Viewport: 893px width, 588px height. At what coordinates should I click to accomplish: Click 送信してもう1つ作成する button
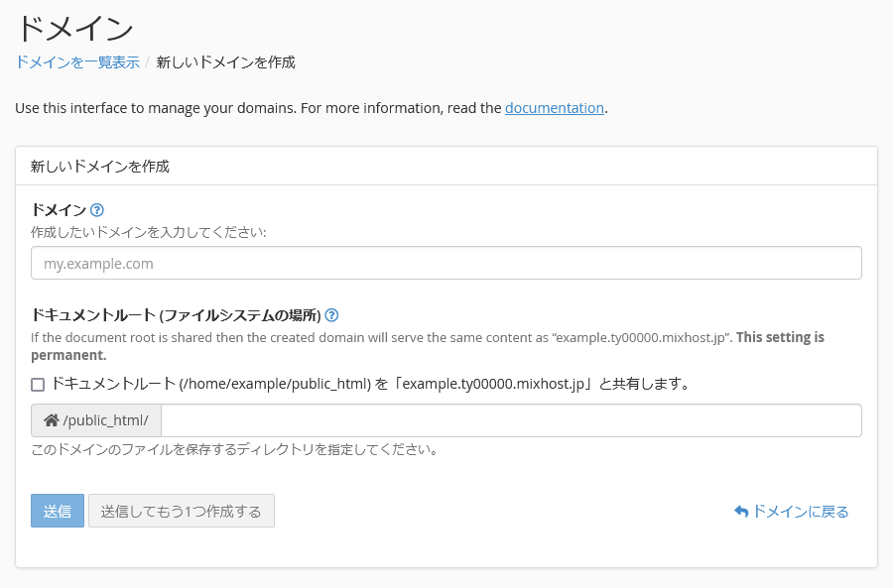182,511
